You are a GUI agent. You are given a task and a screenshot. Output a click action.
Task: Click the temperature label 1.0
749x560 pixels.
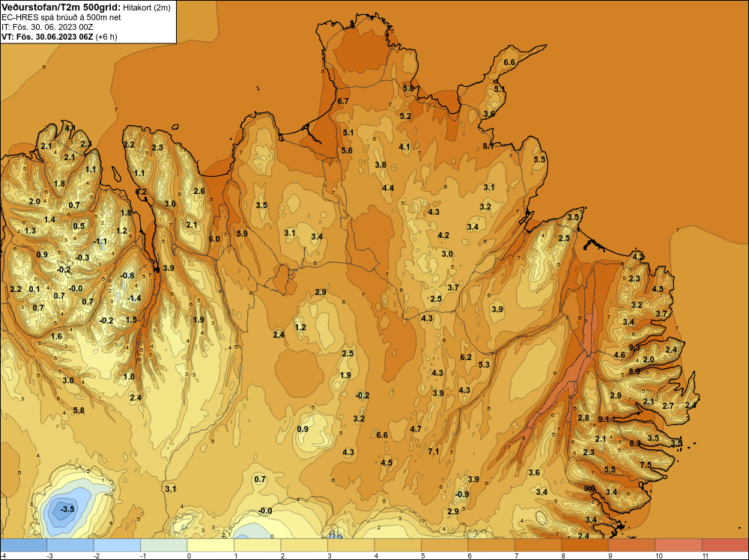point(129,377)
